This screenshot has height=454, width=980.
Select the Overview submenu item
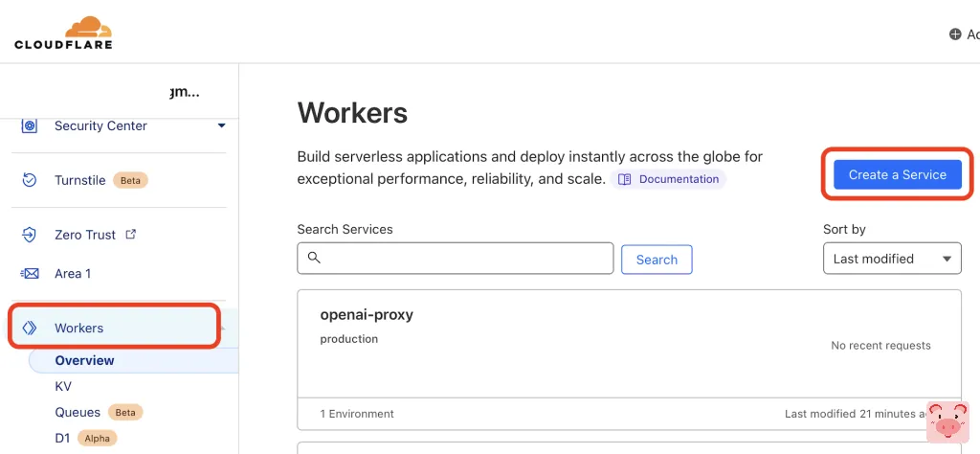tap(84, 360)
